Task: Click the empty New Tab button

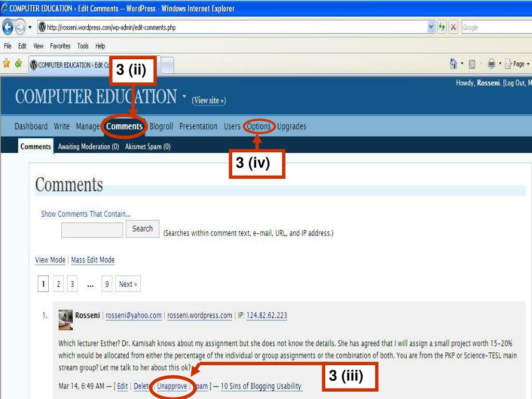Action: click(x=167, y=65)
